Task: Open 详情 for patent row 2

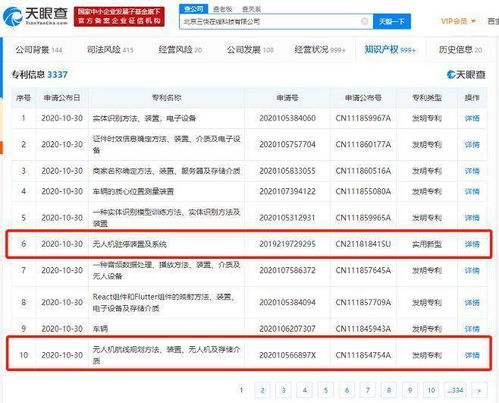Action: click(x=472, y=145)
